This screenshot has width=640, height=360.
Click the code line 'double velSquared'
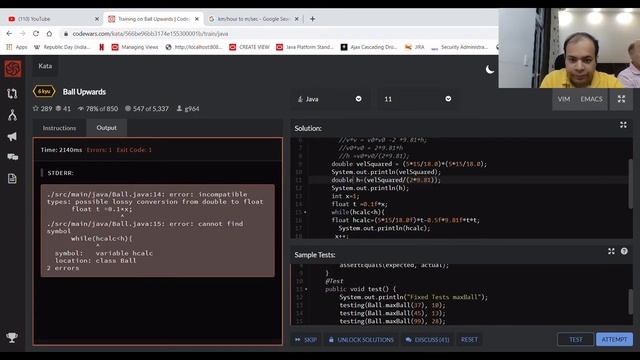click(x=409, y=164)
